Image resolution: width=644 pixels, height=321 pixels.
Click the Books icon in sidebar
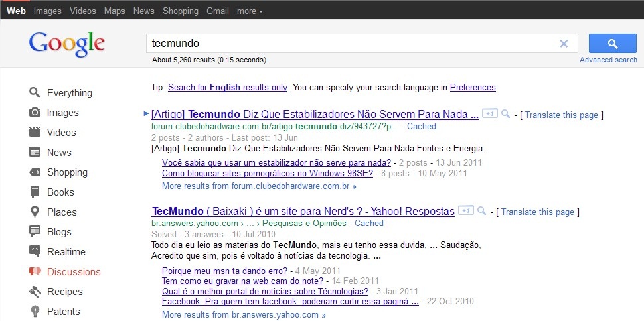coord(35,192)
